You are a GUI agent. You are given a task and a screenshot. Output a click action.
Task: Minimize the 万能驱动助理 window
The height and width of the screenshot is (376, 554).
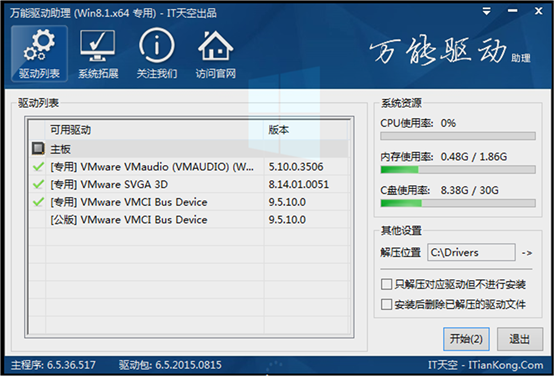(513, 11)
